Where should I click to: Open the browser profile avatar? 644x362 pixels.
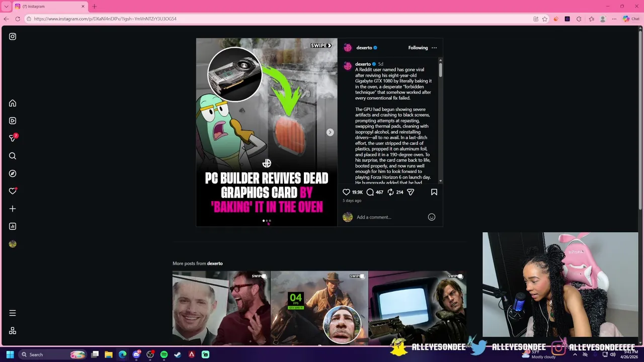pyautogui.click(x=603, y=19)
